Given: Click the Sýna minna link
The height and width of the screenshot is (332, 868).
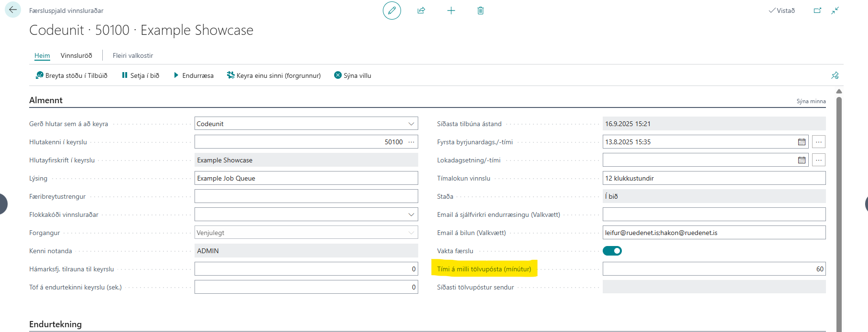Looking at the screenshot, I should point(811,101).
